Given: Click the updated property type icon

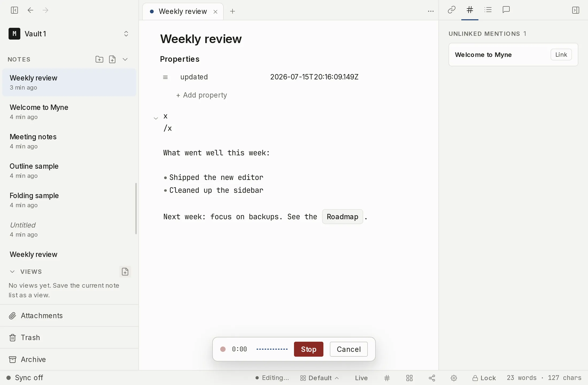Looking at the screenshot, I should click(165, 77).
